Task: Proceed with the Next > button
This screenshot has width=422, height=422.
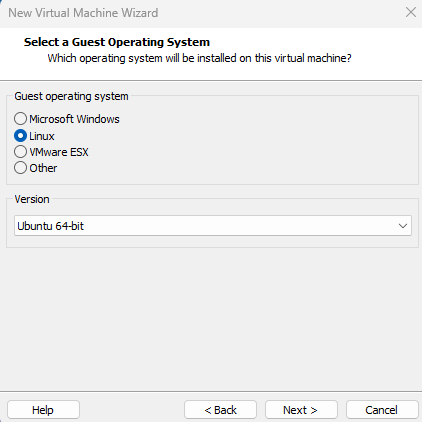Action: coord(301,410)
